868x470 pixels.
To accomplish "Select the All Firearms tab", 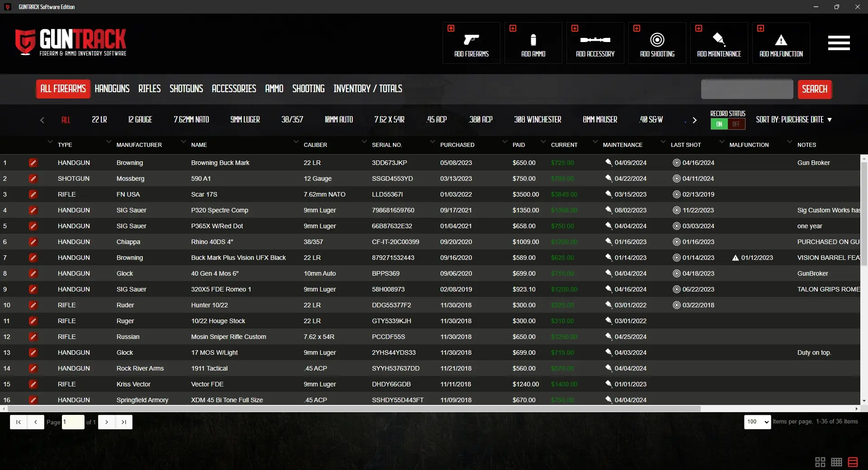I will [63, 89].
